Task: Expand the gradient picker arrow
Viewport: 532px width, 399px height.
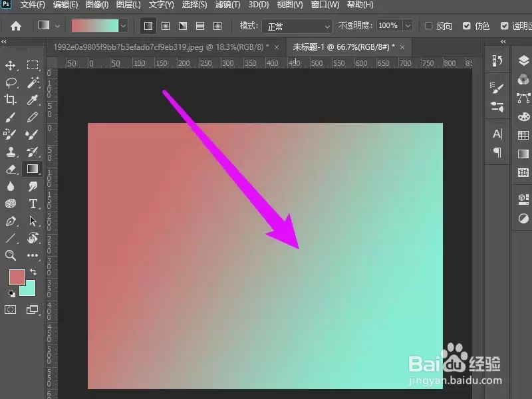Action: point(124,26)
